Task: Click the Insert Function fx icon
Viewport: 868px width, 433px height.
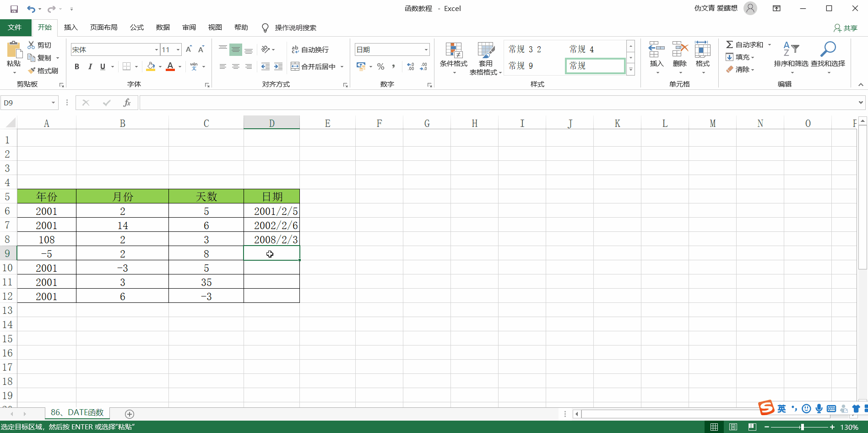Action: 127,103
